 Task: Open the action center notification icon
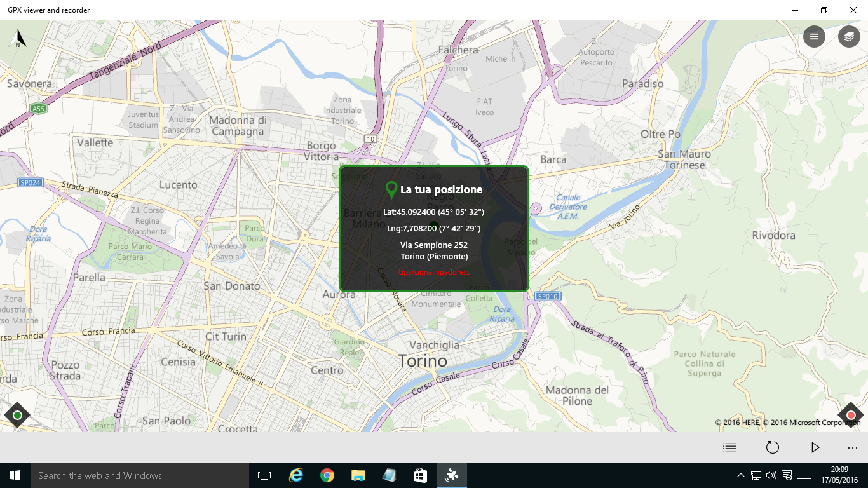(x=787, y=475)
